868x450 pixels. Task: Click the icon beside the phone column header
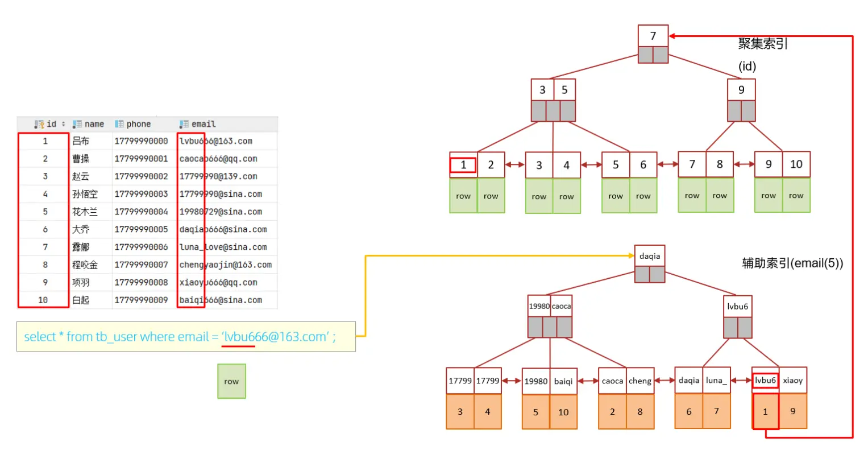(119, 124)
